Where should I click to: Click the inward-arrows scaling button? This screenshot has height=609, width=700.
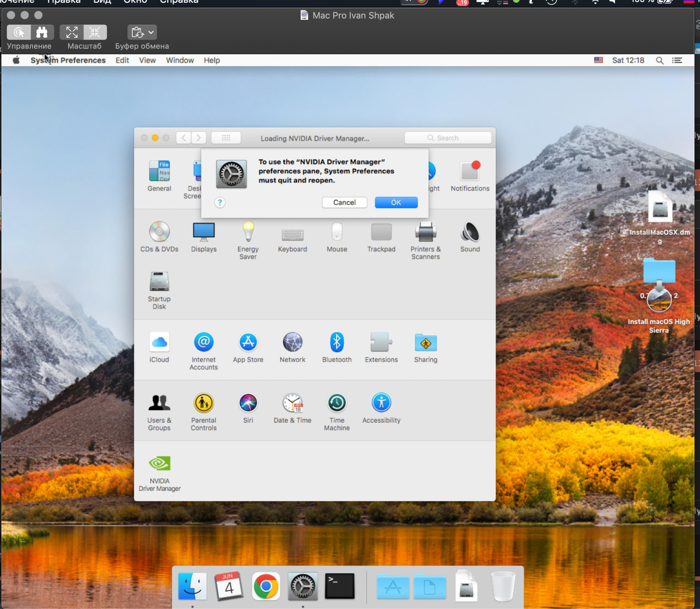(95, 32)
